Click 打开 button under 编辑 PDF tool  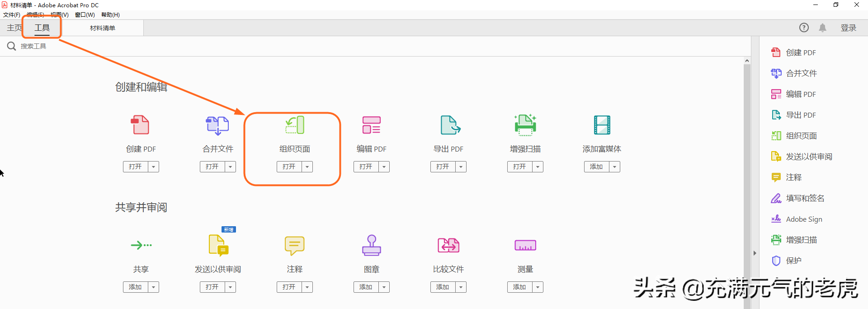pos(366,167)
